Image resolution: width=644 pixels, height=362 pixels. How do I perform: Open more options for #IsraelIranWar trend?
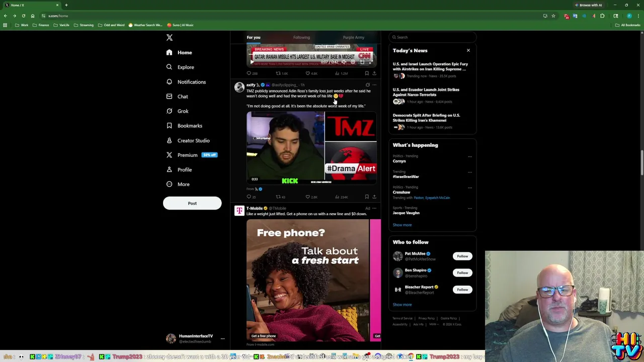pyautogui.click(x=470, y=172)
